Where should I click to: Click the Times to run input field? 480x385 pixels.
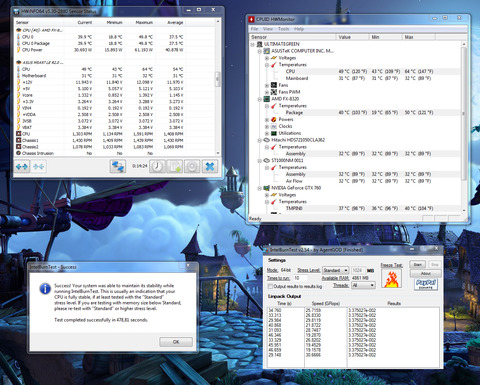click(x=300, y=278)
